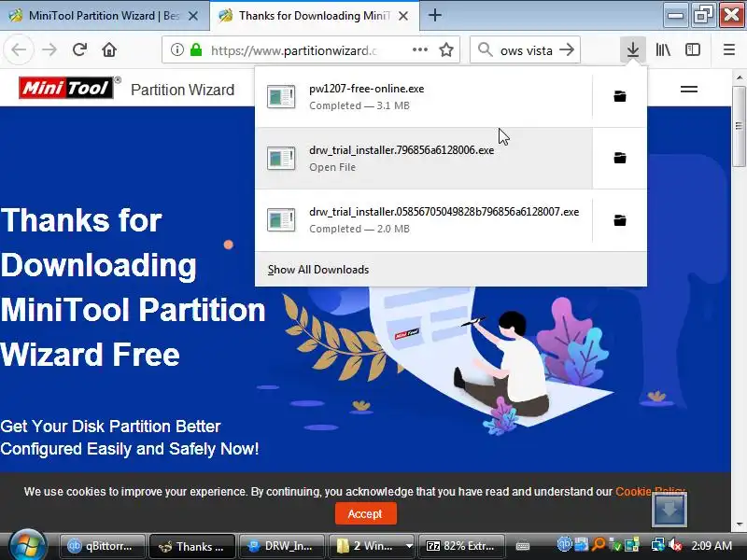Open the 7-Zip 82% Extracting taskbar window
747x560 pixels.
coord(460,546)
